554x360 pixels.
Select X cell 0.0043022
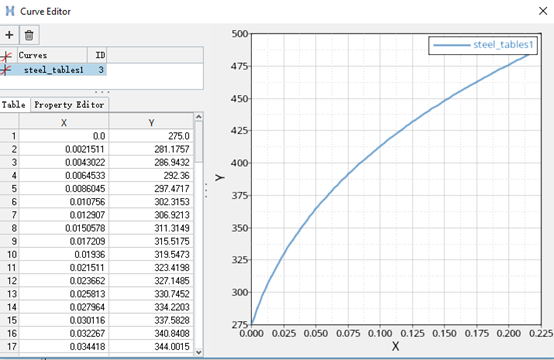coord(64,162)
